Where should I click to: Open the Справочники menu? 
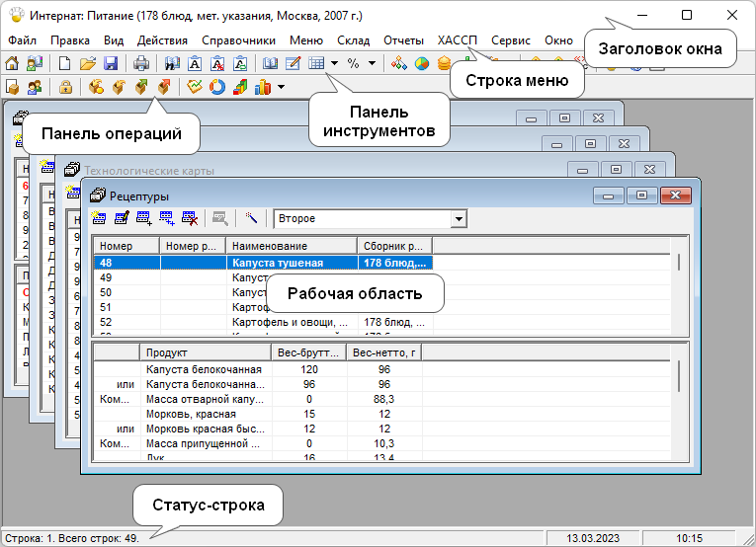[x=238, y=40]
